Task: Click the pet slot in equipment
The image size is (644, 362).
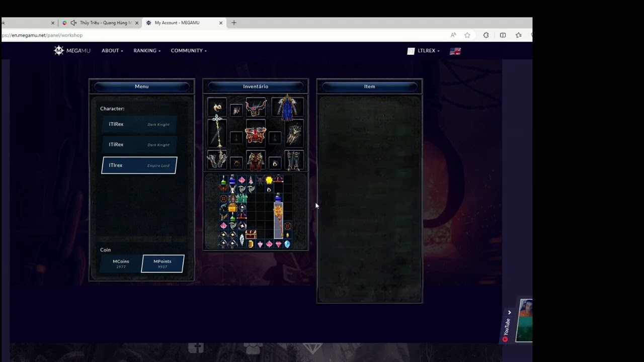Action: tap(217, 107)
